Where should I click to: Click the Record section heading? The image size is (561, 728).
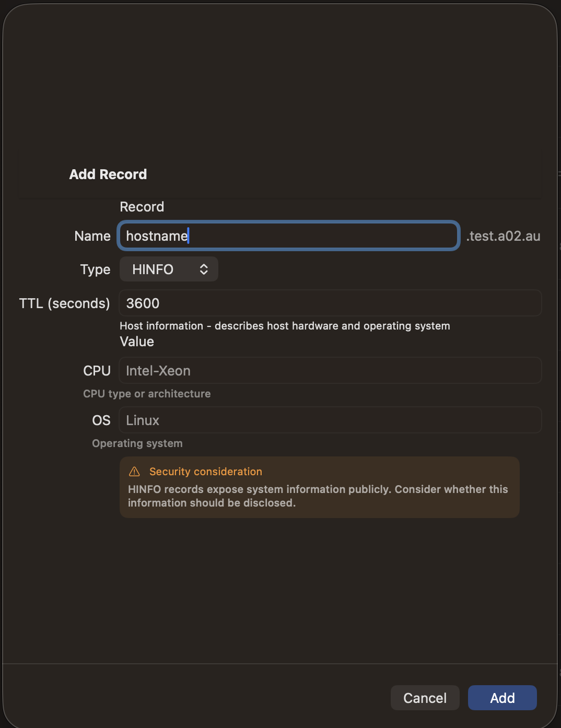click(142, 207)
